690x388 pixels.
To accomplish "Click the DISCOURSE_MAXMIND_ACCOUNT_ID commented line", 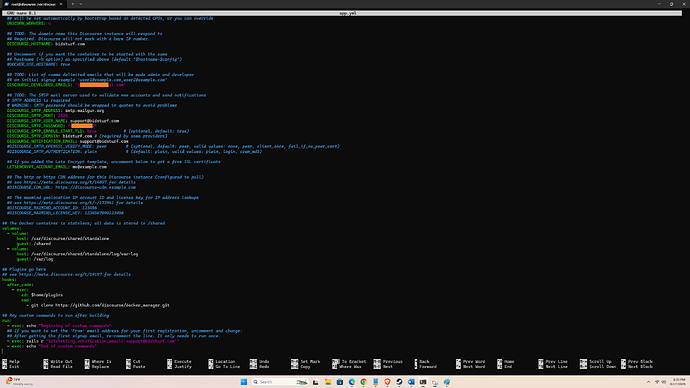I will [x=51, y=208].
